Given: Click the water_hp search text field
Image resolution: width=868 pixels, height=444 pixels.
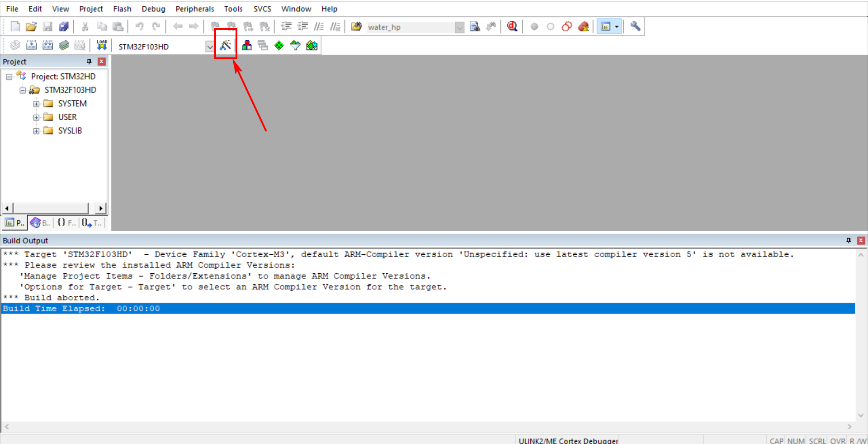Looking at the screenshot, I should (x=410, y=27).
